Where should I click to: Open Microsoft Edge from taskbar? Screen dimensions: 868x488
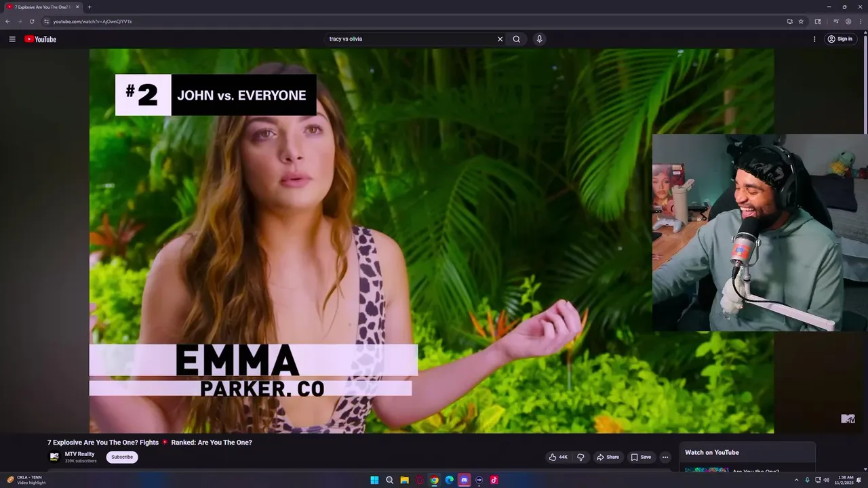tap(449, 480)
